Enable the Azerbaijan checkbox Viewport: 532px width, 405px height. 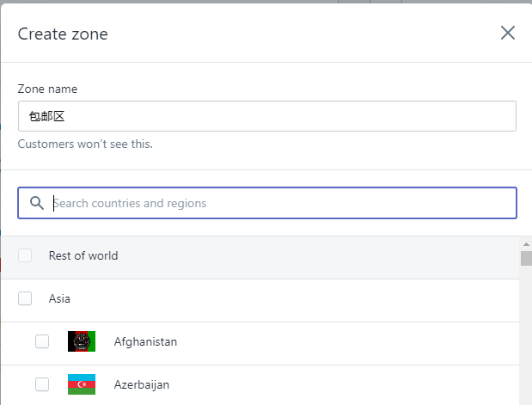point(42,384)
